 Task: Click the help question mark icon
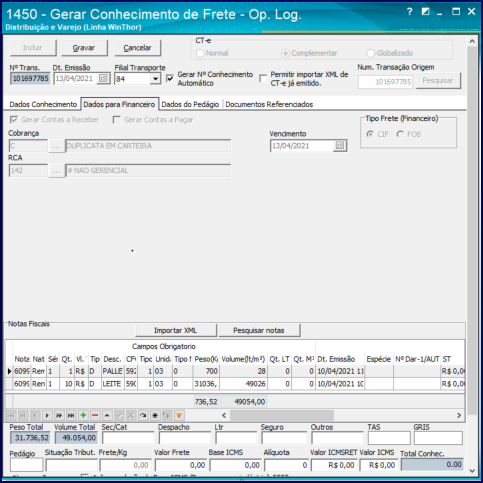(x=410, y=12)
